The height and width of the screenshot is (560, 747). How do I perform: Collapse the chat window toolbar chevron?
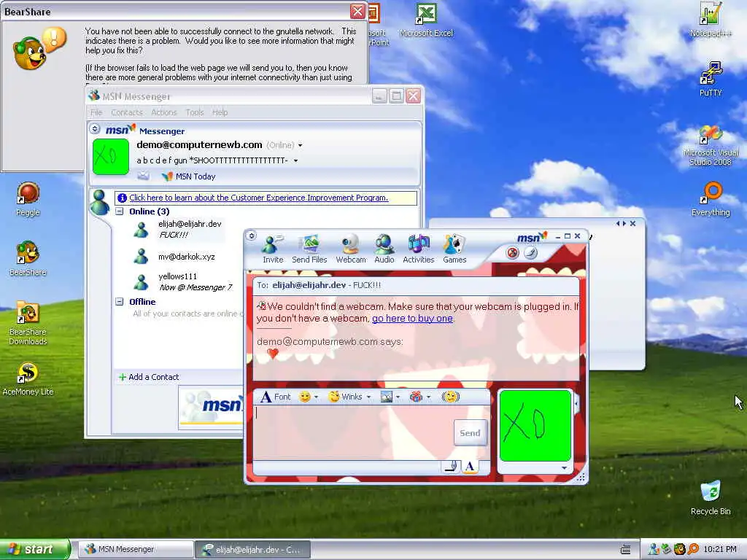[252, 236]
